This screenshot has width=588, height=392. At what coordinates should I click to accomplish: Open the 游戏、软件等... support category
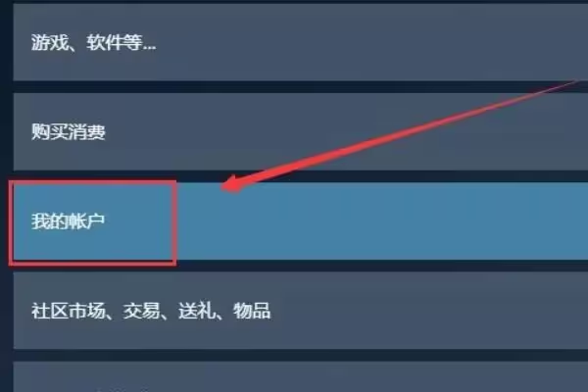pos(301,42)
